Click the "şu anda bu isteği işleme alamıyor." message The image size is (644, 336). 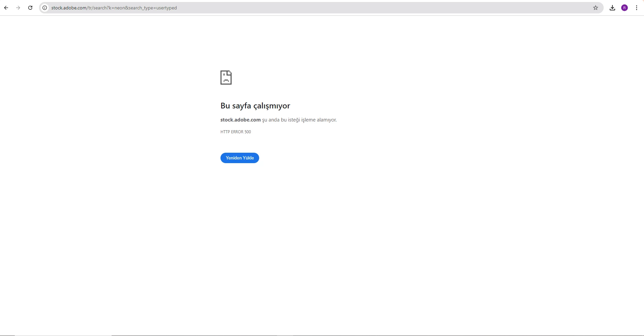click(x=299, y=120)
